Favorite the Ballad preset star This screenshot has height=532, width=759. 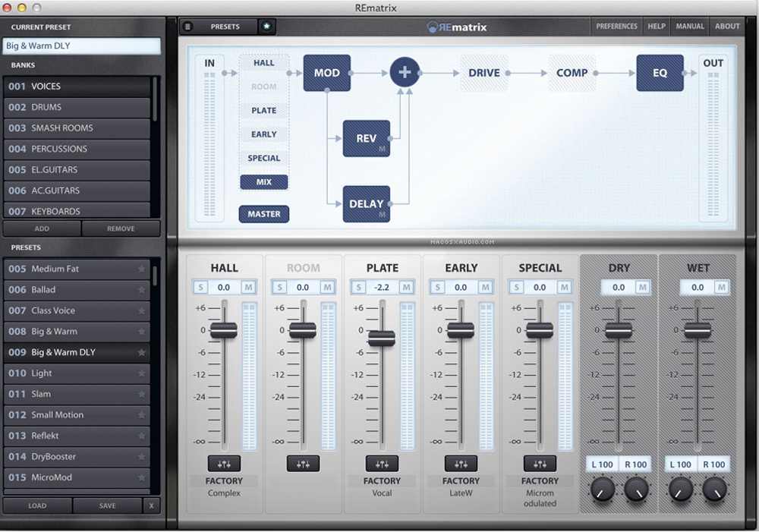click(x=141, y=289)
